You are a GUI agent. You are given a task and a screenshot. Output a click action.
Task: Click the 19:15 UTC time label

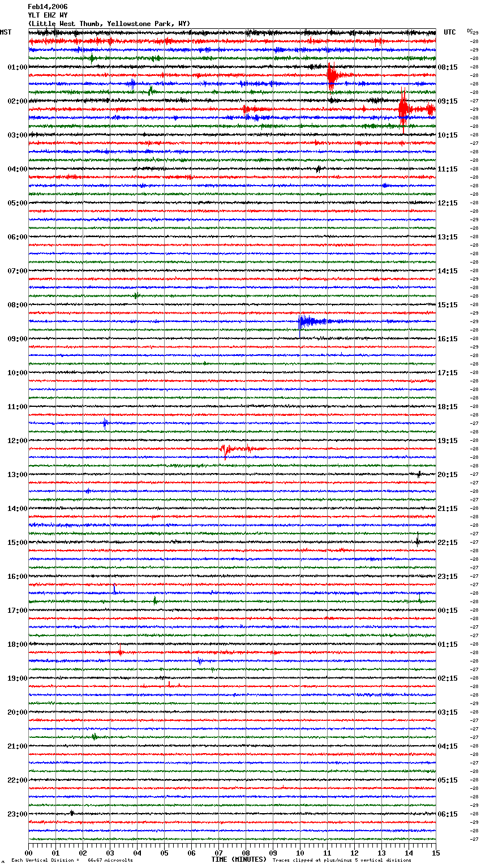coord(448,441)
